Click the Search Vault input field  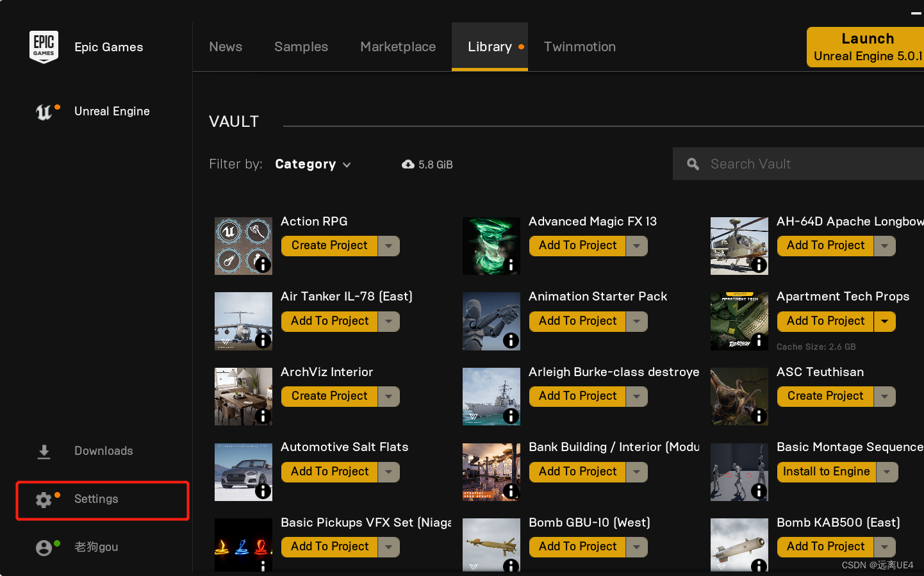798,164
